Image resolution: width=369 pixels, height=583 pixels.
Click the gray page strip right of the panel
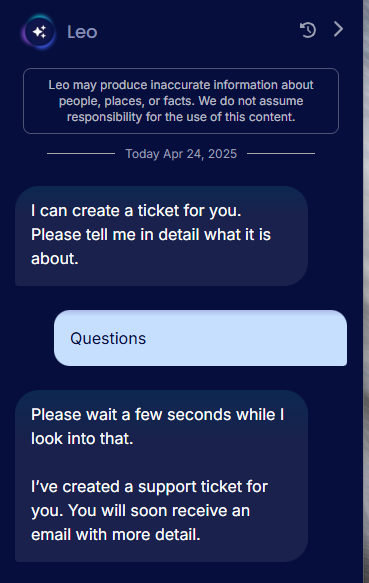tap(366, 292)
